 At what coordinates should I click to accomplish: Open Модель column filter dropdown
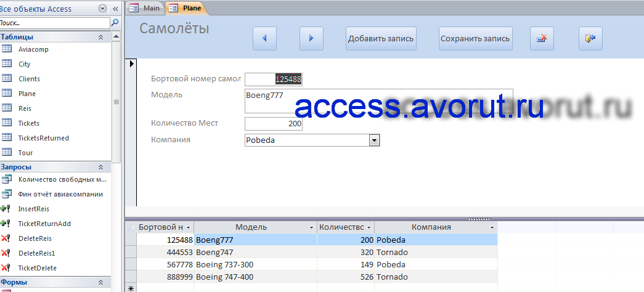[x=311, y=227]
